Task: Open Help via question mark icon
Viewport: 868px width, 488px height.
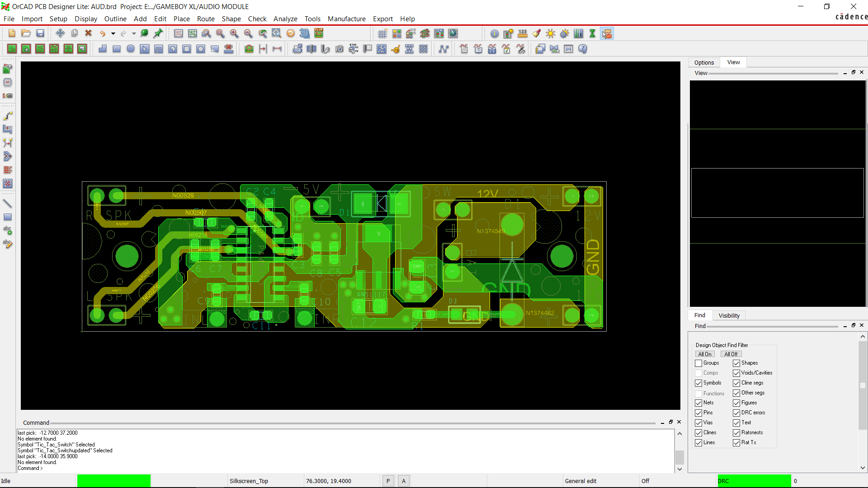Action: 583,49
